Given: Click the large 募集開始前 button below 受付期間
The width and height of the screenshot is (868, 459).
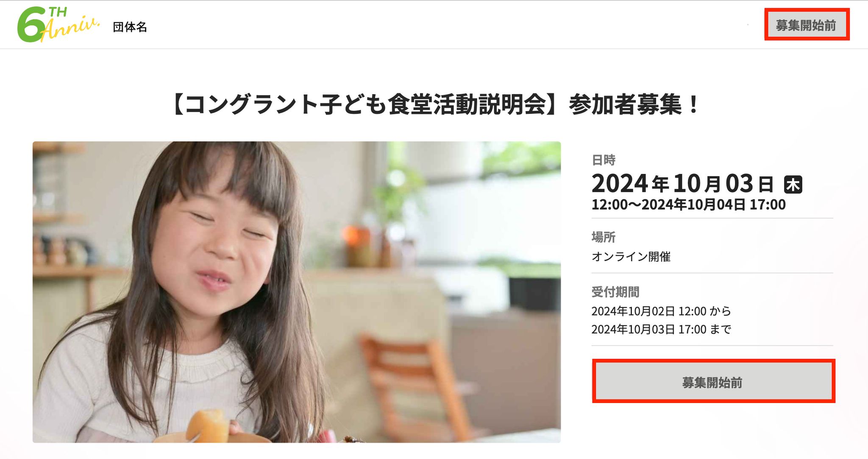Looking at the screenshot, I should [714, 381].
